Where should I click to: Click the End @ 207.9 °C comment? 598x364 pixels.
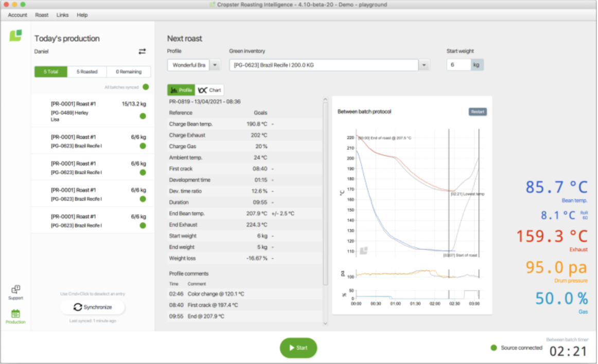[206, 316]
